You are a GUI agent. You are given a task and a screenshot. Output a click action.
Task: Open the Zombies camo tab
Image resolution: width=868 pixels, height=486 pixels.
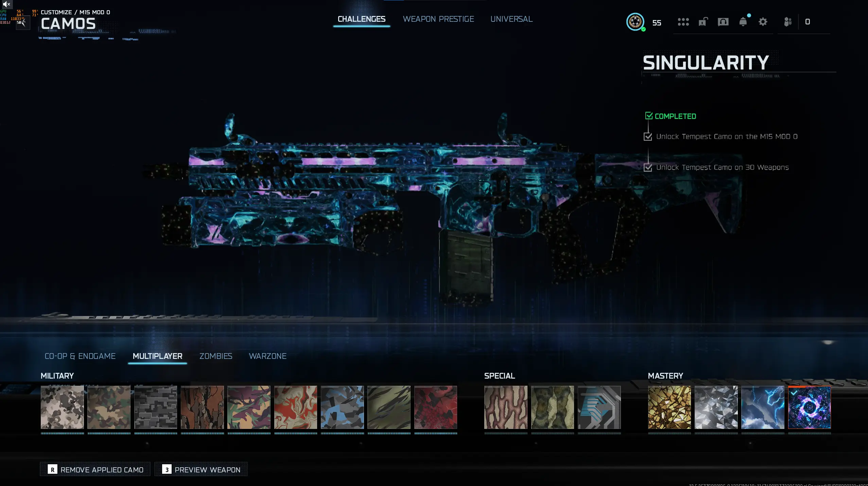point(216,356)
